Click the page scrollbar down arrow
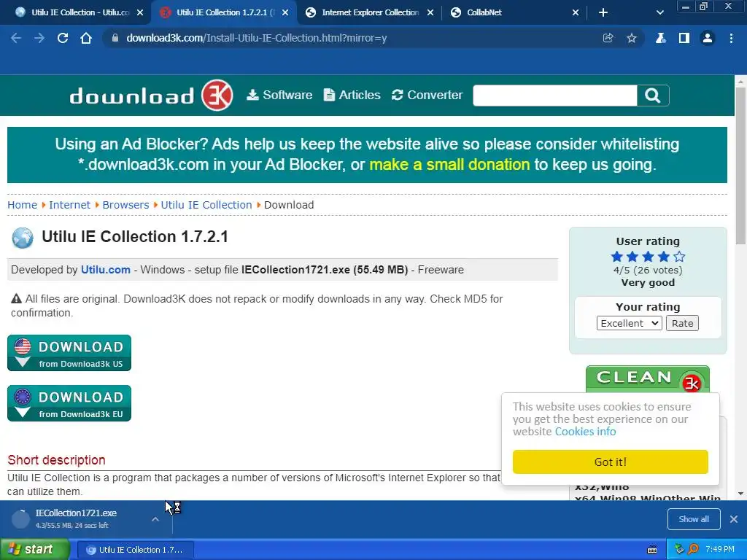Image resolution: width=747 pixels, height=560 pixels. tap(741, 494)
